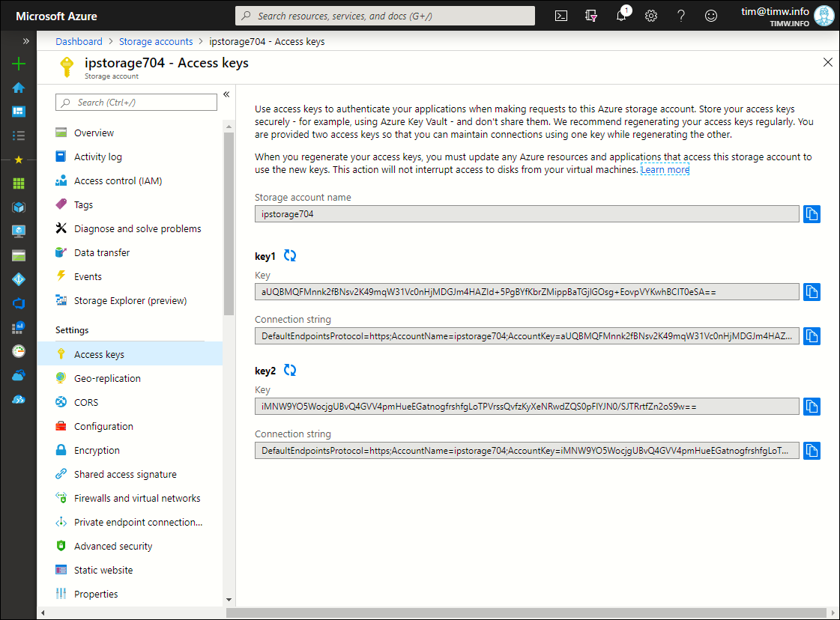Open the notifications bell

tap(621, 16)
